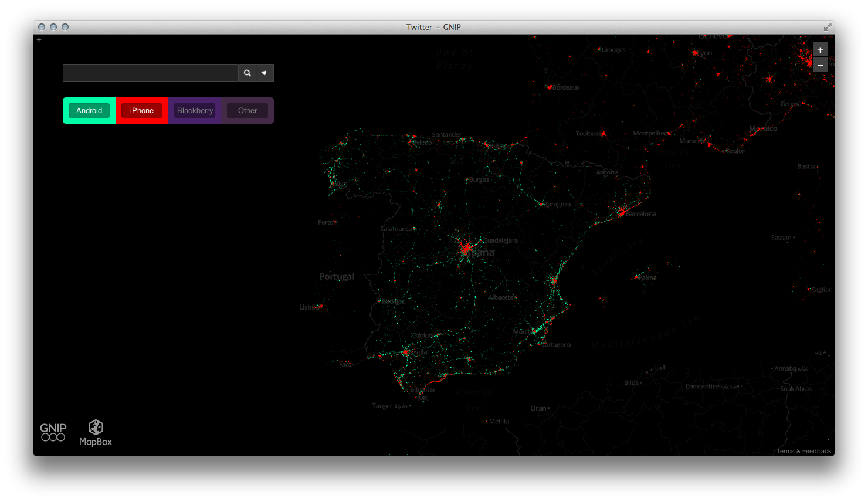
Task: Click the Limoges city label
Action: pyautogui.click(x=613, y=50)
